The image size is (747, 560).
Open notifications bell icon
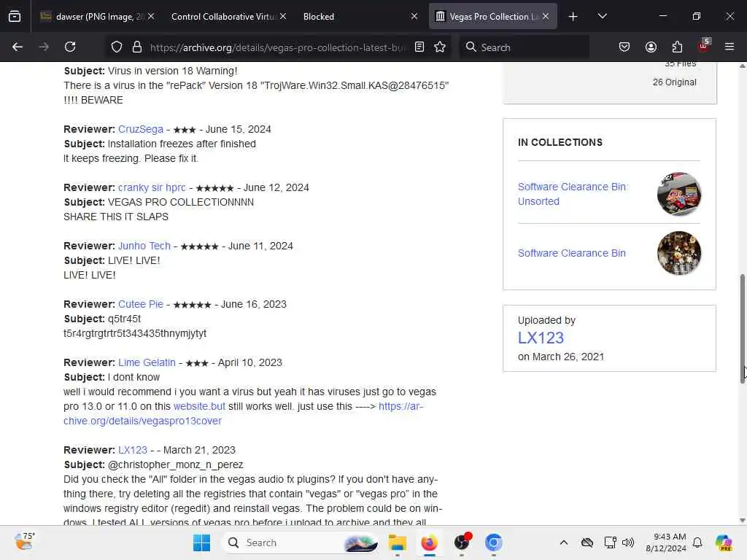[697, 542]
